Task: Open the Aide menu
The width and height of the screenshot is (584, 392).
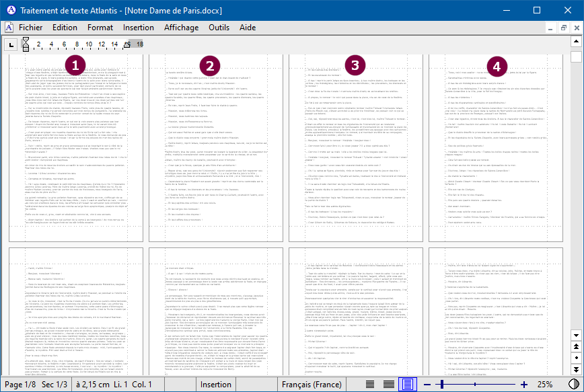Action: (248, 27)
